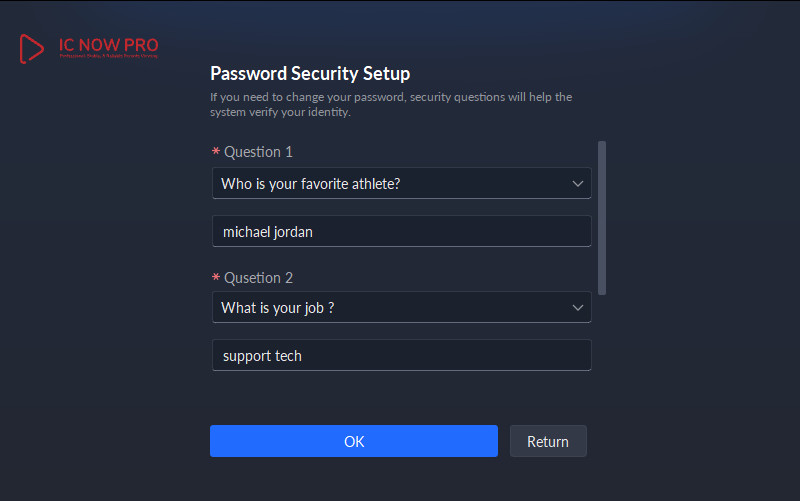Click the security questions description text
This screenshot has width=800, height=501.
click(x=390, y=104)
